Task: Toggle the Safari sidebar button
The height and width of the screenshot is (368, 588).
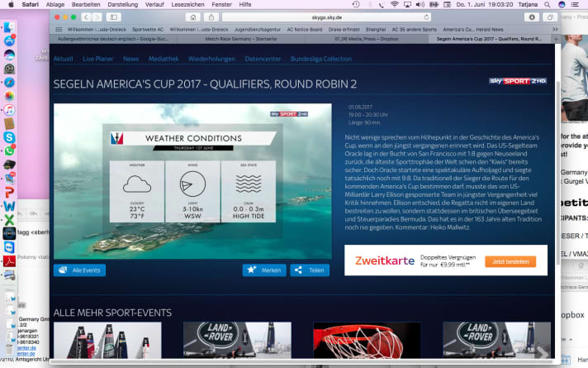Action: click(x=114, y=17)
